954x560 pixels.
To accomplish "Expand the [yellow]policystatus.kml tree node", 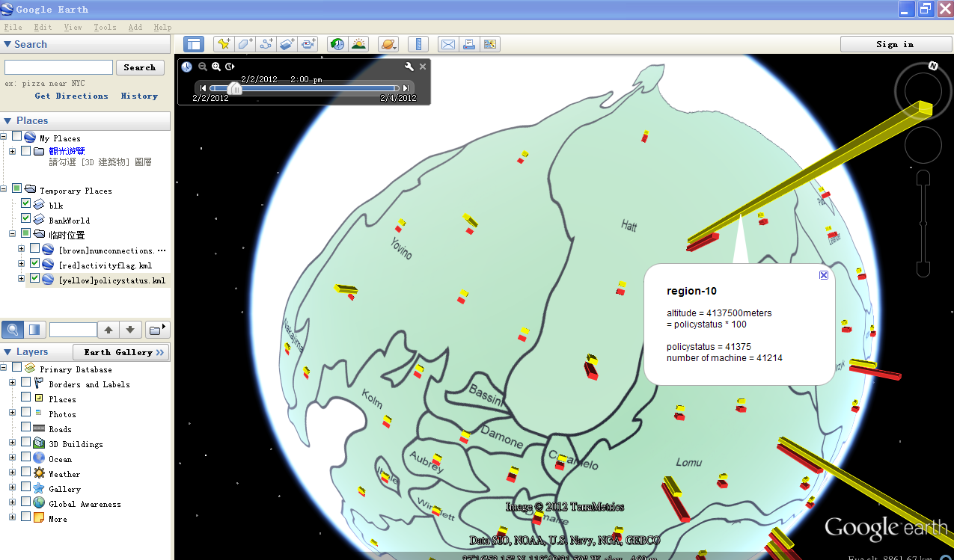I will (x=22, y=279).
